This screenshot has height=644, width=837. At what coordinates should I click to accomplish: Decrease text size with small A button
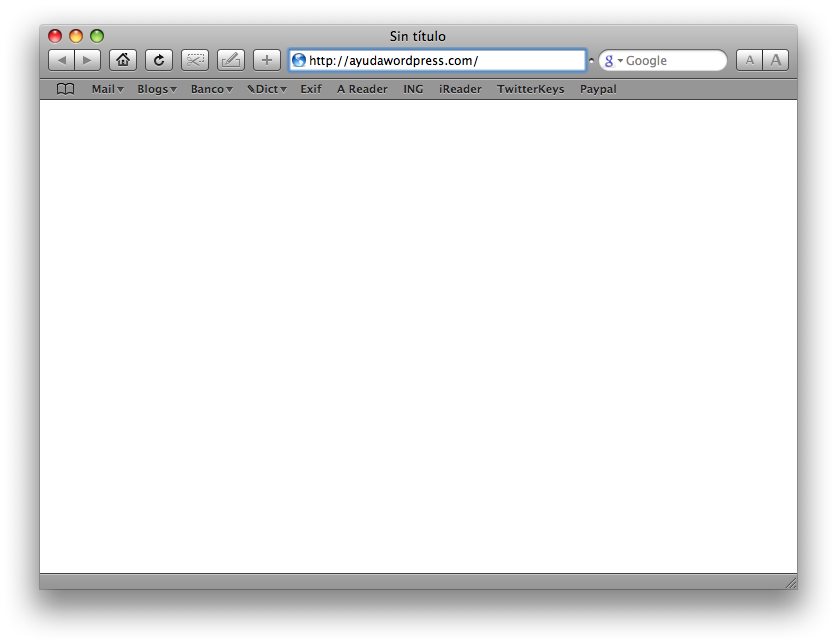(x=749, y=60)
